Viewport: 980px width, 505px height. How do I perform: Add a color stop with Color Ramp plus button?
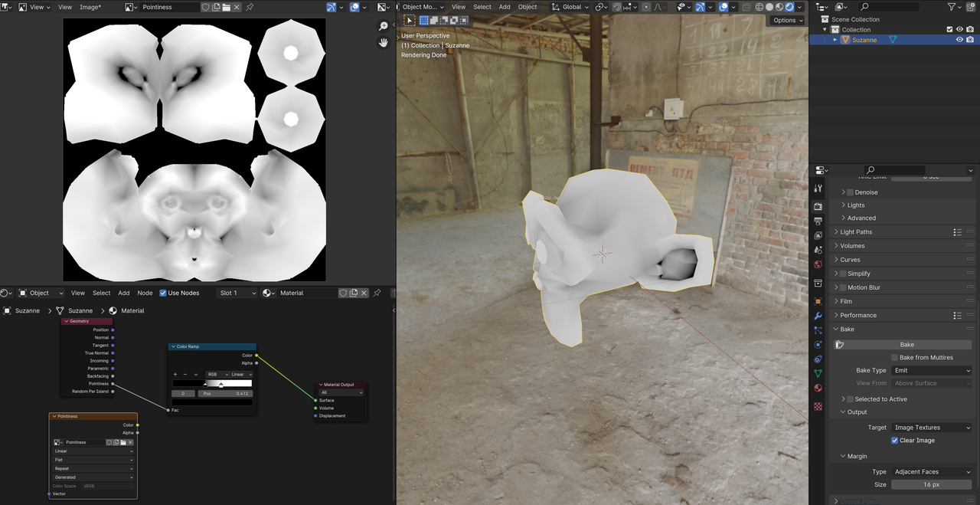[x=175, y=375]
